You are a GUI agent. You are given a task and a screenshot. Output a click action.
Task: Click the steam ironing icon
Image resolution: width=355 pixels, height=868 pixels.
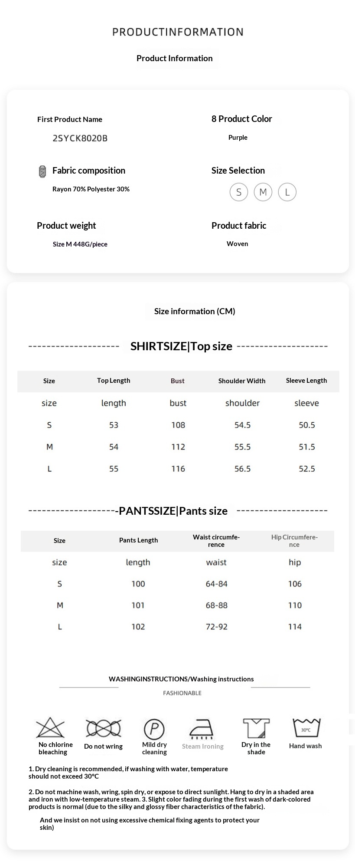pos(202,729)
